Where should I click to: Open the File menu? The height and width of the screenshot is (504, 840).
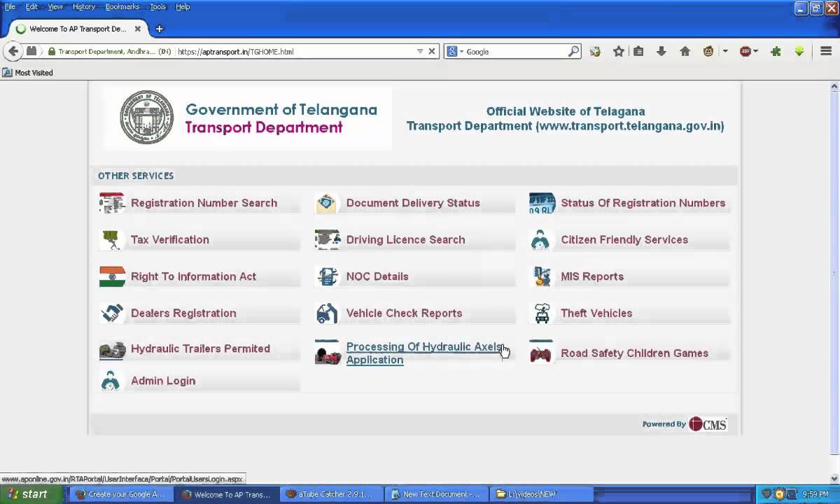[x=10, y=6]
